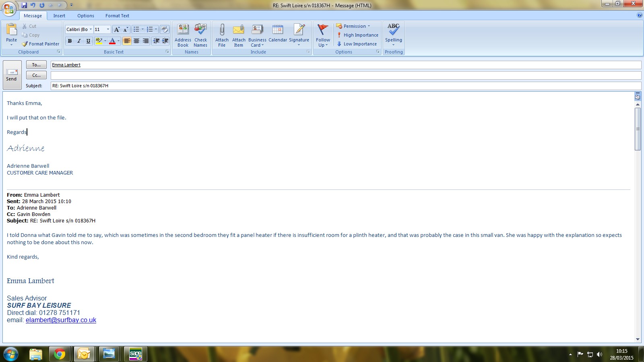Click the Paste clipboard icon
The height and width of the screenshot is (362, 644).
point(12,30)
